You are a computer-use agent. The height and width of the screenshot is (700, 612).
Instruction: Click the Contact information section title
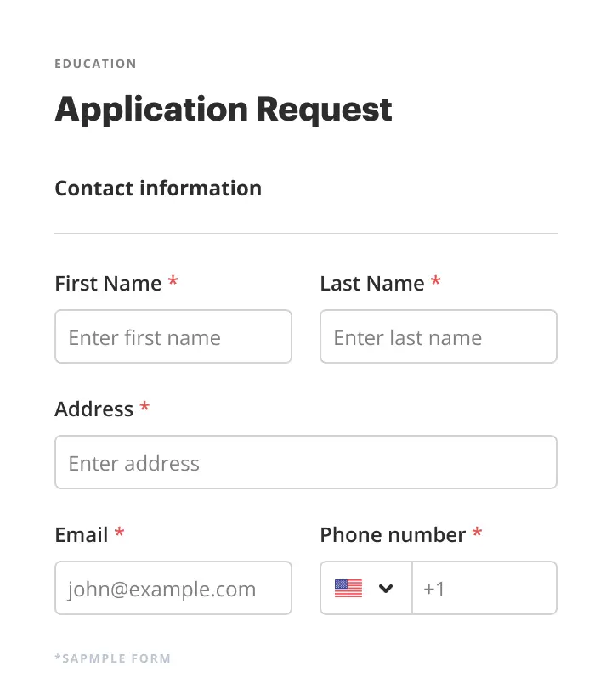(158, 189)
